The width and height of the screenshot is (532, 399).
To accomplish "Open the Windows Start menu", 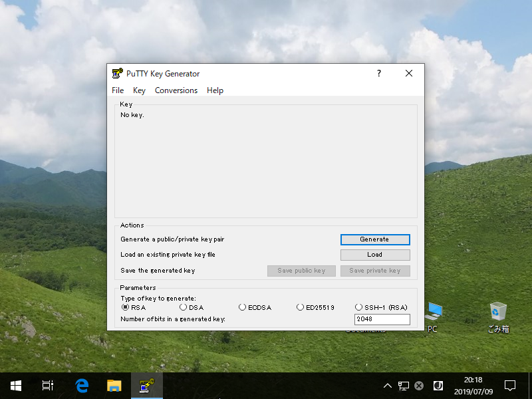I will pyautogui.click(x=16, y=386).
